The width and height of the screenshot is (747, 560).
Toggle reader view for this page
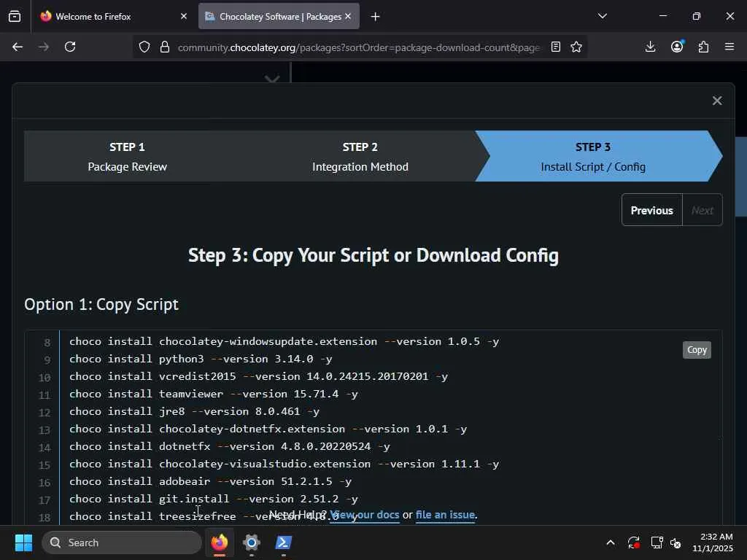click(x=555, y=47)
